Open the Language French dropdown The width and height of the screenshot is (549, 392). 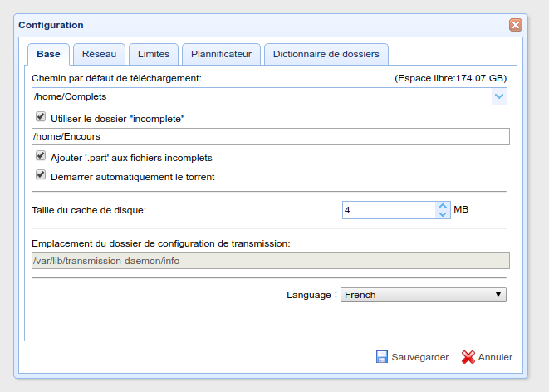tap(424, 295)
